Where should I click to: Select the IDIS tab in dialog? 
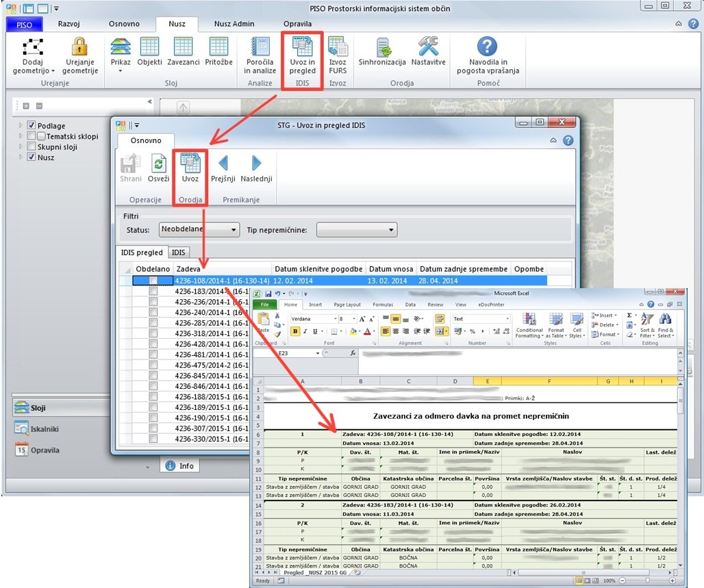[x=178, y=253]
